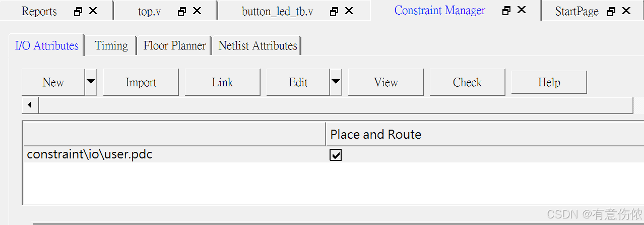644x225 pixels.
Task: Select the Netlist Attributes tab
Action: [257, 45]
